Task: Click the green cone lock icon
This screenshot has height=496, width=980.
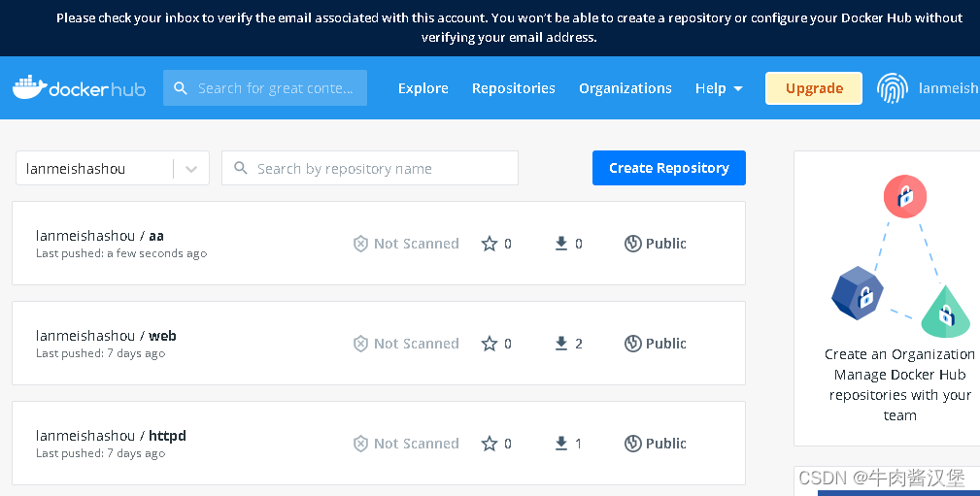Action: pos(946,312)
